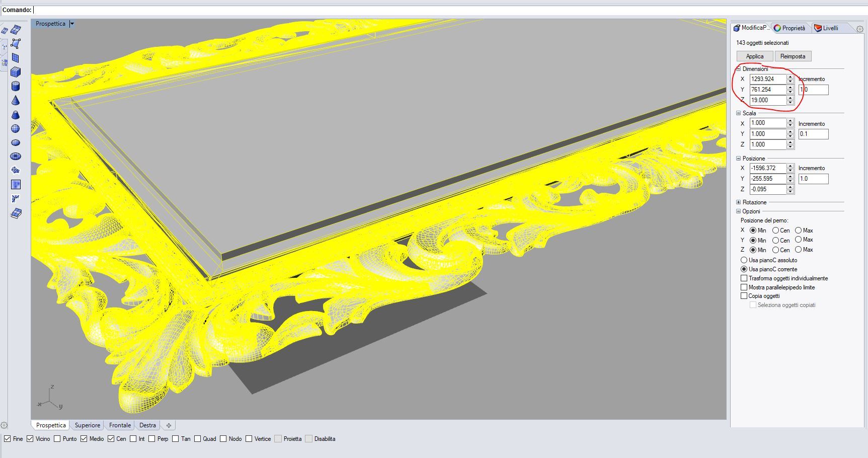Open the viewport tabs gear icon

4,425
